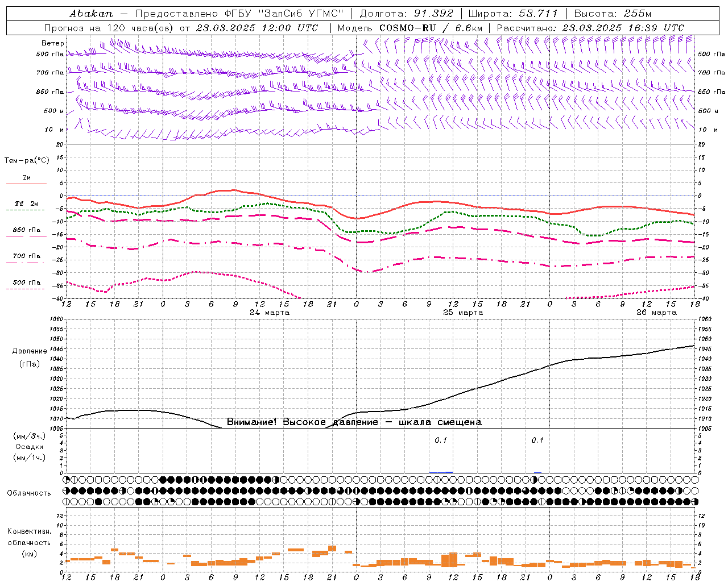Click the 24 марта date label
This screenshot has height=582, width=728.
(270, 313)
